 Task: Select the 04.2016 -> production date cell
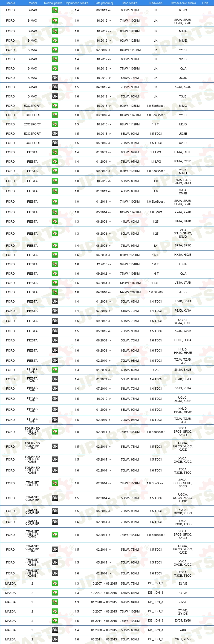coord(103,292)
